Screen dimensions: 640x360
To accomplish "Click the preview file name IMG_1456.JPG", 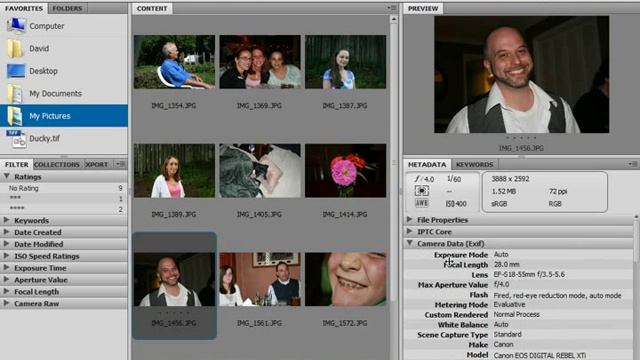I will [521, 148].
